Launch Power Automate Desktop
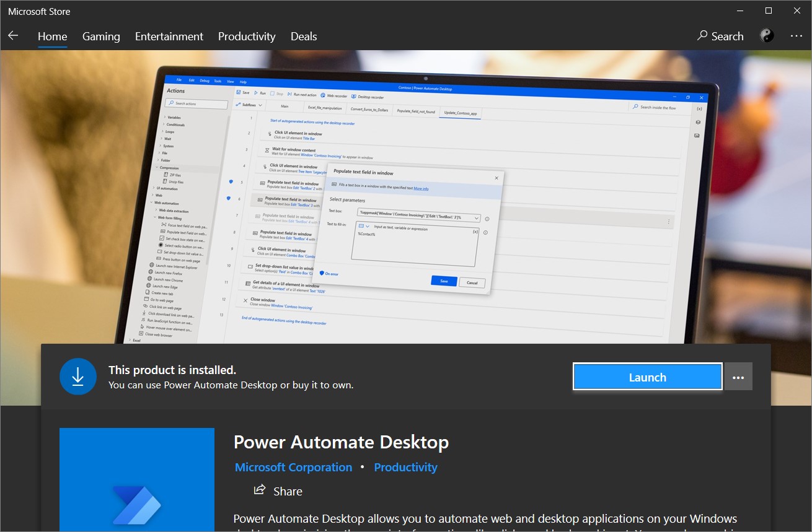This screenshot has height=532, width=812. (x=648, y=377)
